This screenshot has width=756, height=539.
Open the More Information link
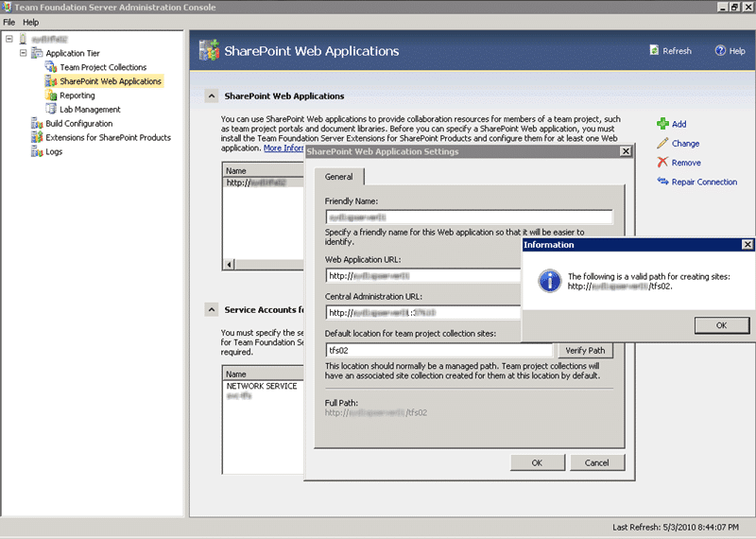283,148
